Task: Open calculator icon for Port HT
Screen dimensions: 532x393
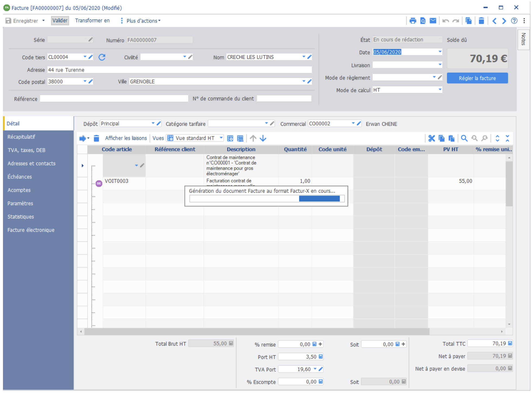Action: tap(321, 357)
